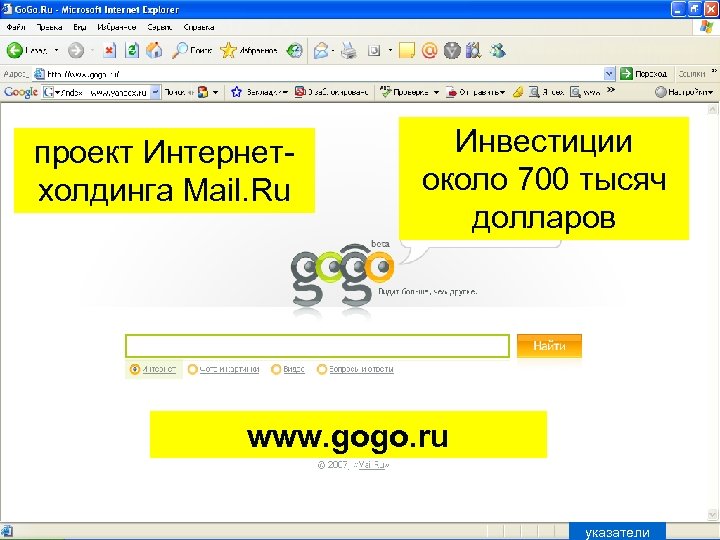Screen dimensions: 720x540
Task: Click the vertical scrollbar up arrow
Action: 712,109
